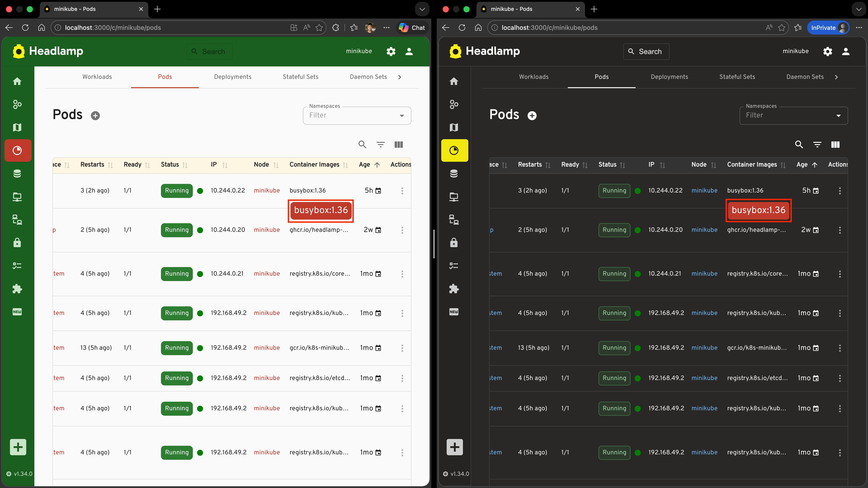Click create pod plus icon beside Pods (light)
The image size is (868, 488).
point(95,115)
